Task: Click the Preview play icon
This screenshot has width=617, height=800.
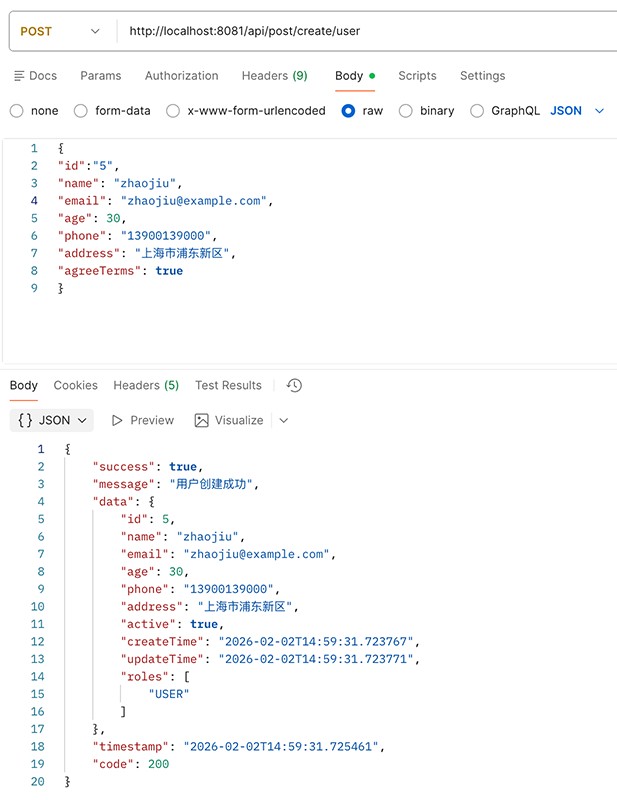Action: pos(118,421)
